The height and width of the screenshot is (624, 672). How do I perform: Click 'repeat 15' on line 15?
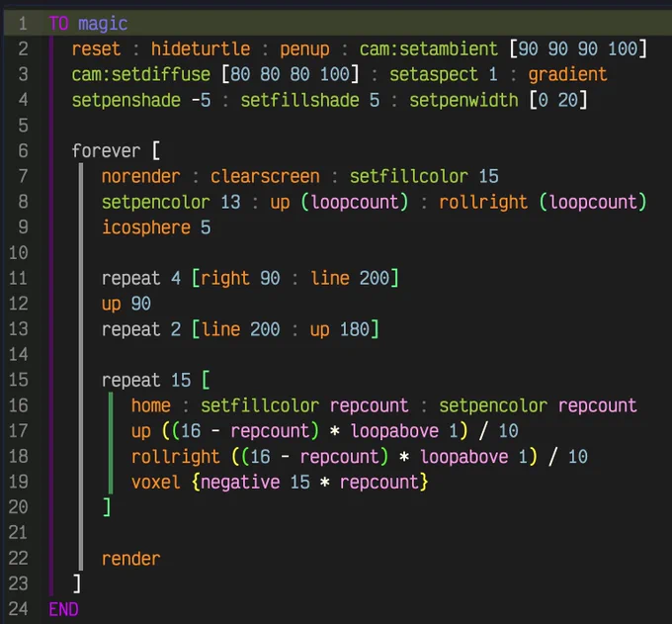tap(145, 381)
